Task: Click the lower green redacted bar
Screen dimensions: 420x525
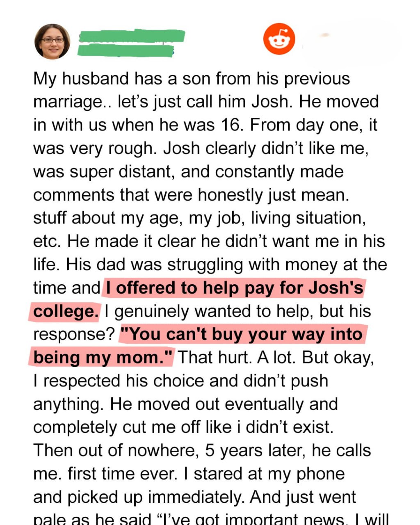Action: click(x=126, y=50)
